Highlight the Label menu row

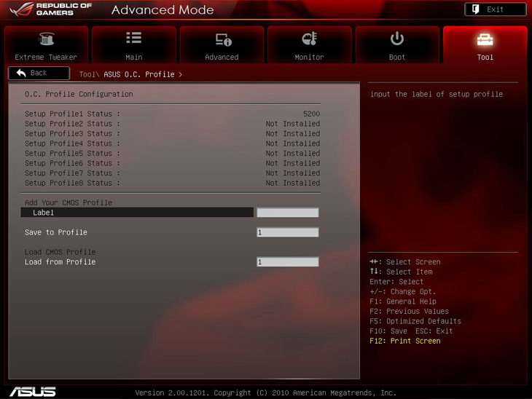(x=137, y=213)
